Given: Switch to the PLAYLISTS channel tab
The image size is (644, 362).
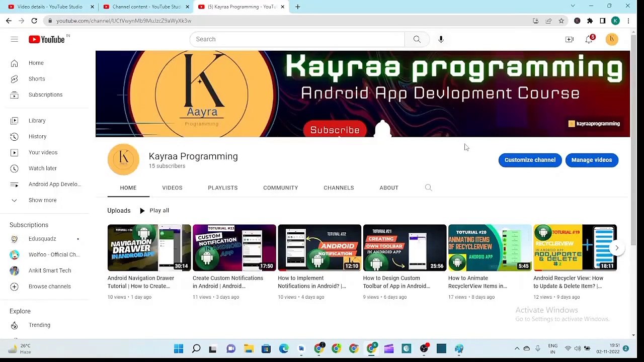Looking at the screenshot, I should click(x=223, y=188).
